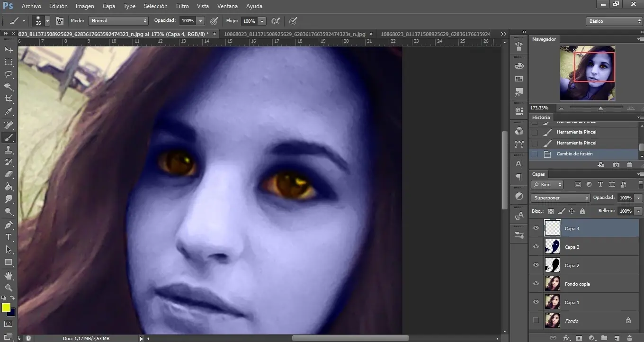Create new layer in Layers panel
Image resolution: width=644 pixels, height=342 pixels.
point(617,338)
